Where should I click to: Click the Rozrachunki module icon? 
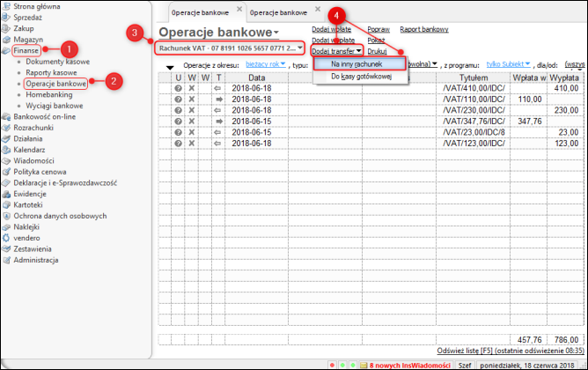click(x=6, y=128)
